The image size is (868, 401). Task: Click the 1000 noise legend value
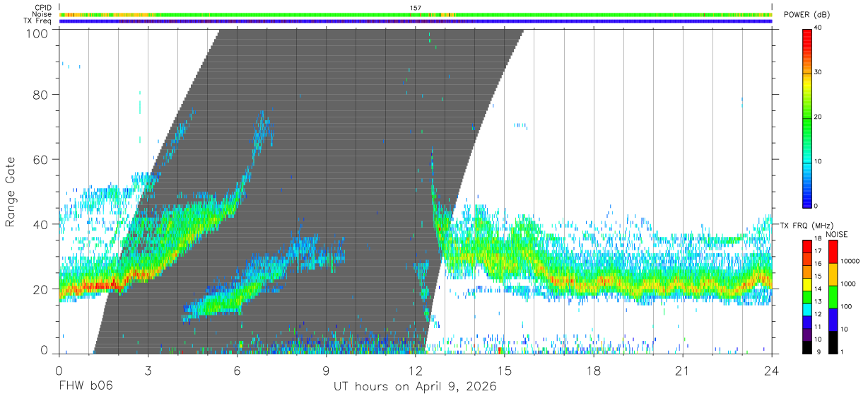coord(849,284)
